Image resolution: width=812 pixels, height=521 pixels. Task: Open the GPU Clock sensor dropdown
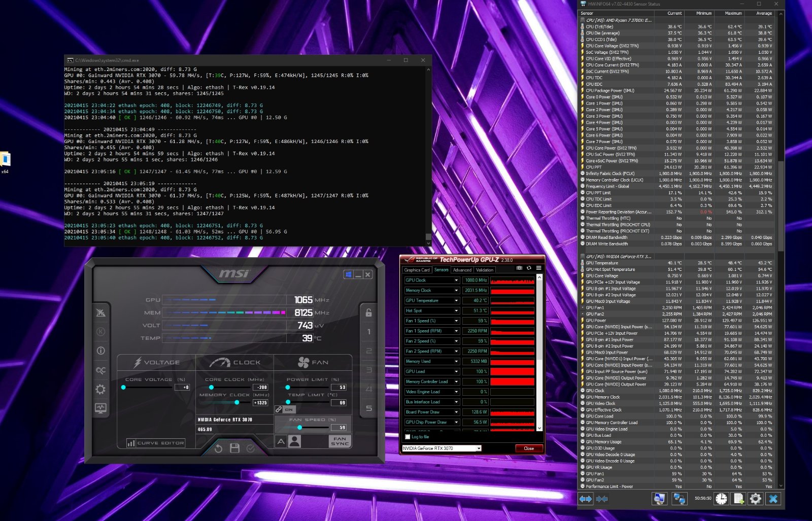pos(456,280)
